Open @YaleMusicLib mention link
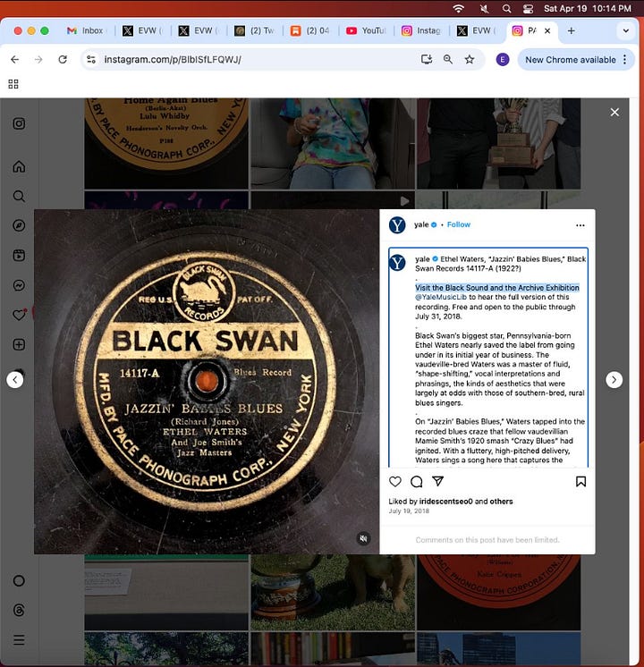Viewport: 644px width, 667px height. coord(441,297)
